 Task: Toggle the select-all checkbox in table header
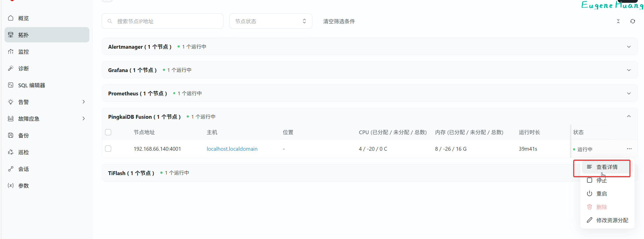point(108,132)
